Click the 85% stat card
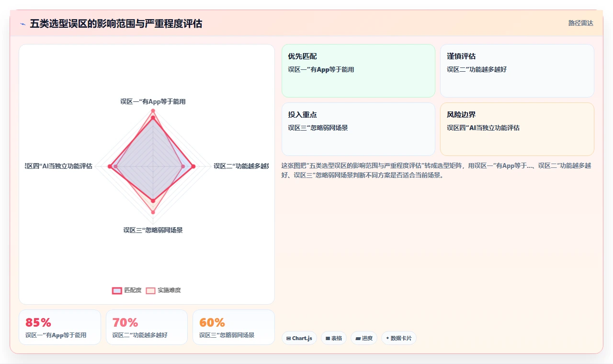Screen dimensions: 613x364 [x=60, y=327]
